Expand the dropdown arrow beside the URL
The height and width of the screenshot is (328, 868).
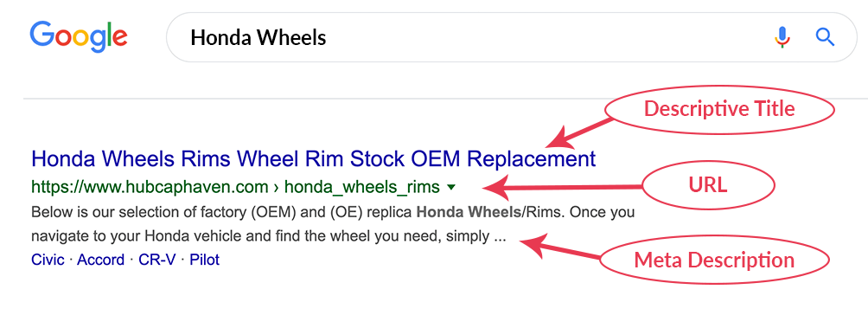click(x=451, y=188)
